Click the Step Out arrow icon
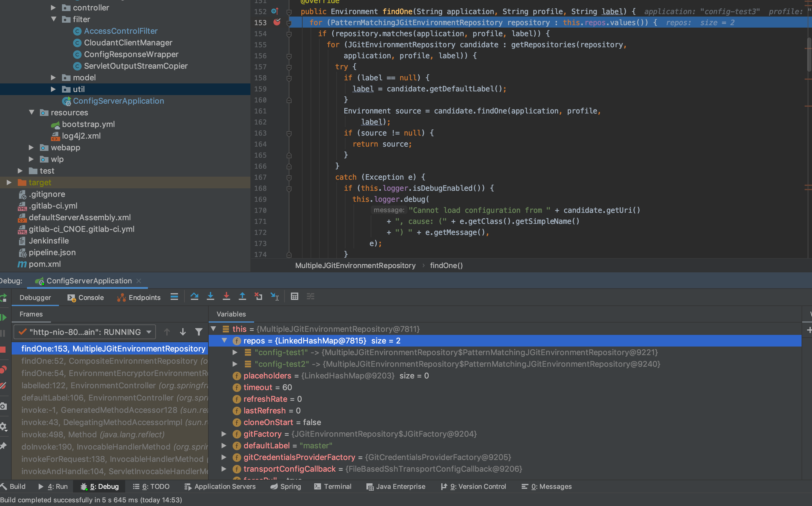The image size is (812, 506). (x=242, y=297)
